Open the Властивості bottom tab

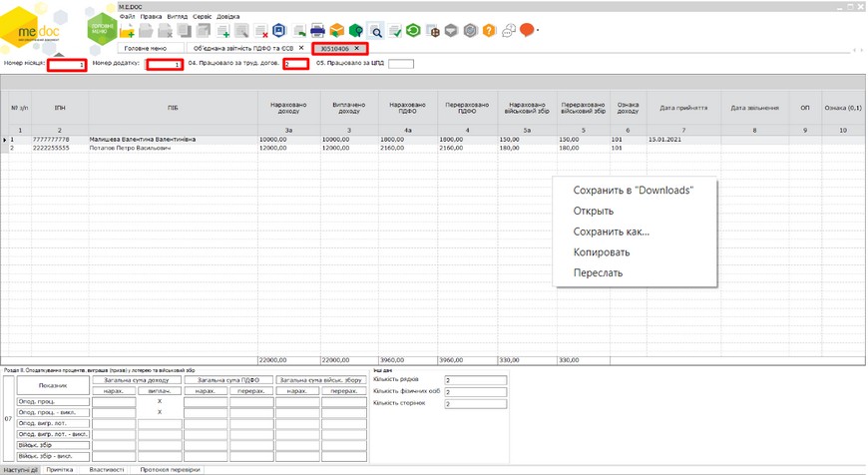point(107,469)
